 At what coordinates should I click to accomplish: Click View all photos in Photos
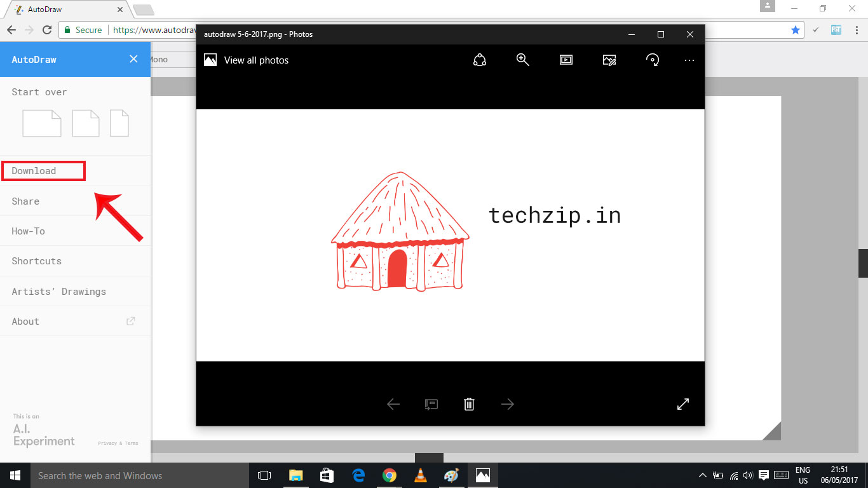pos(247,60)
